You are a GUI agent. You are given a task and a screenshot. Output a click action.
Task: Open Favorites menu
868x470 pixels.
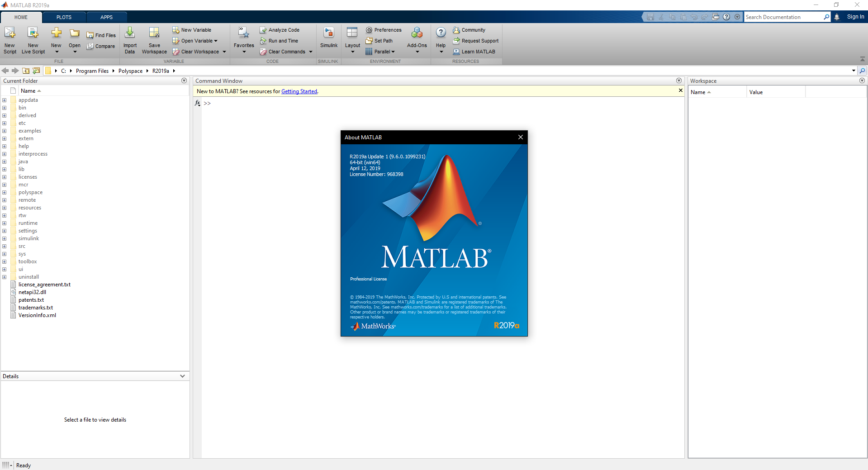(244, 40)
